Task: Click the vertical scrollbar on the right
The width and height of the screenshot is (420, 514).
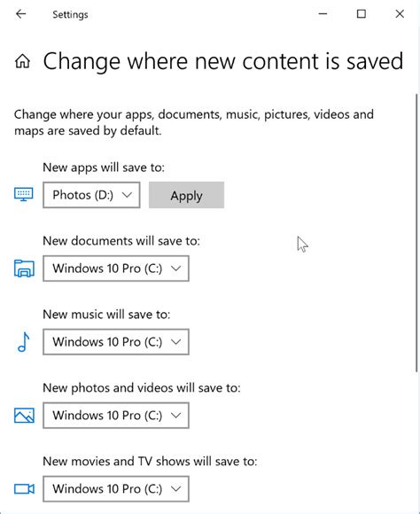Action: point(417,233)
